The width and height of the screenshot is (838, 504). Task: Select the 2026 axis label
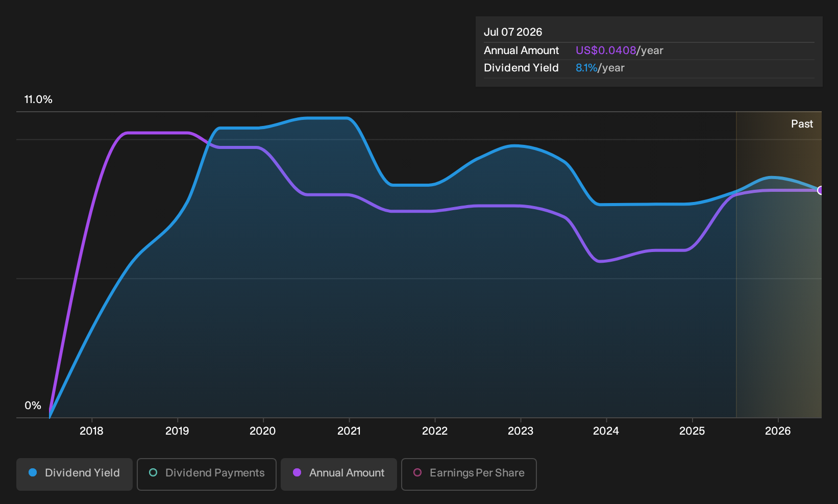(x=778, y=431)
